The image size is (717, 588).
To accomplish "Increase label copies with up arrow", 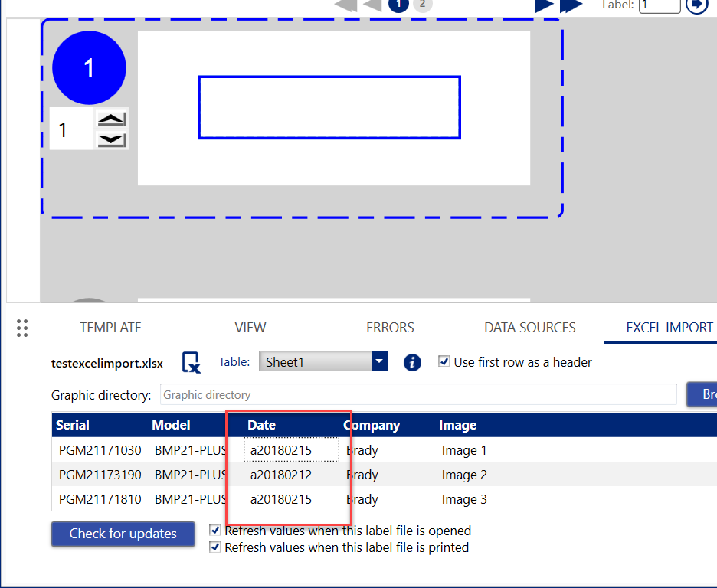I will pos(112,119).
